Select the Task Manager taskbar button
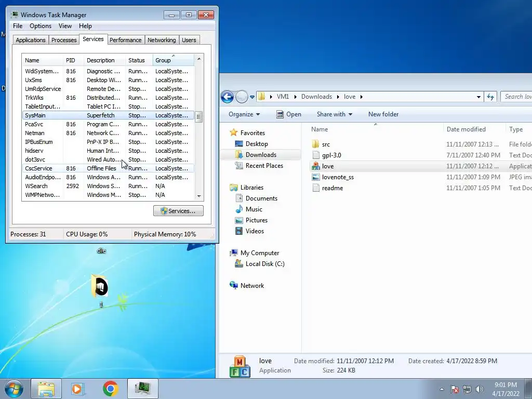 [143, 389]
